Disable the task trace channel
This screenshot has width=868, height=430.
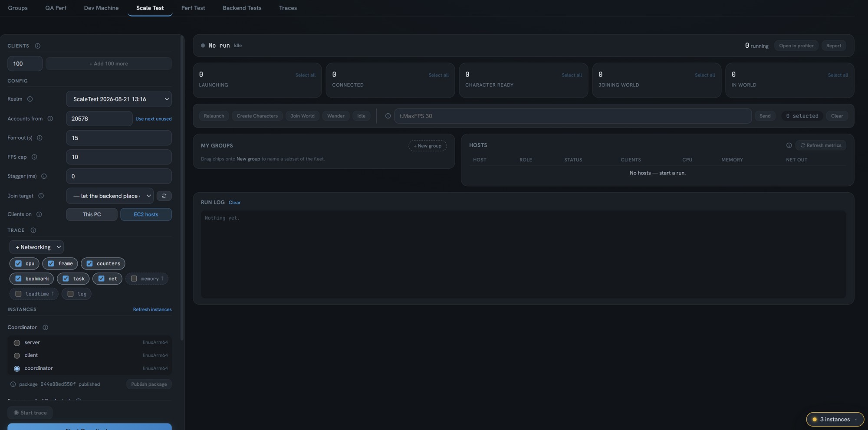pyautogui.click(x=66, y=279)
